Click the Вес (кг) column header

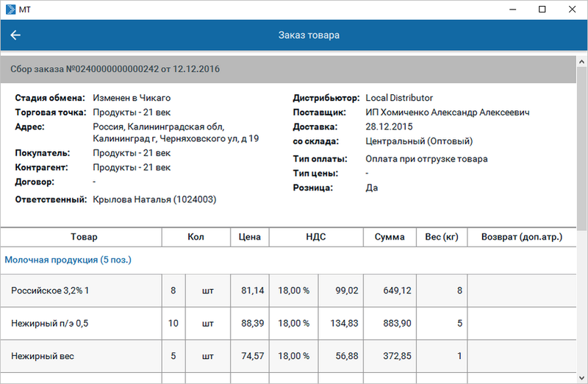click(442, 237)
